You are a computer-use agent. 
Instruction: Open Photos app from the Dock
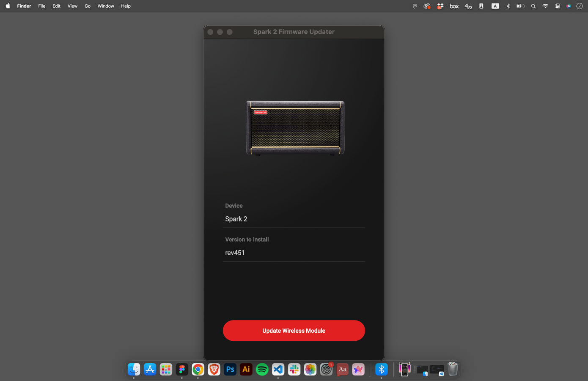(x=310, y=369)
